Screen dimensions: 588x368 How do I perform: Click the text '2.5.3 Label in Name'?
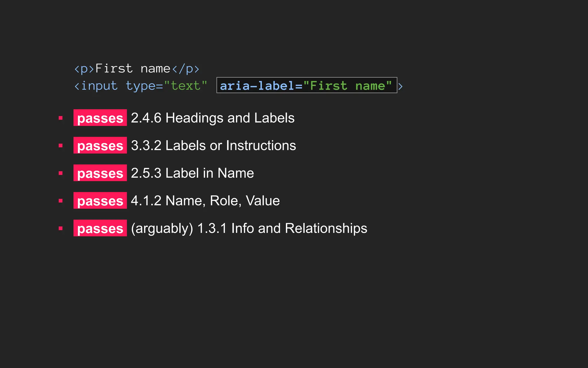coord(192,173)
